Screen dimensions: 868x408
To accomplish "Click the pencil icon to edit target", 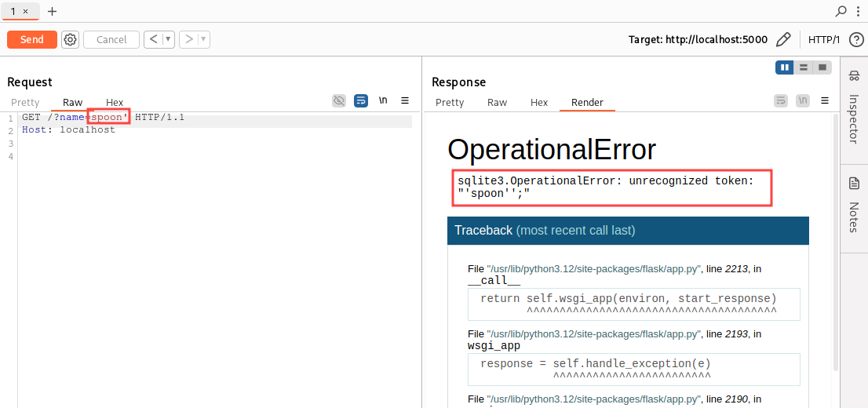I will 782,39.
